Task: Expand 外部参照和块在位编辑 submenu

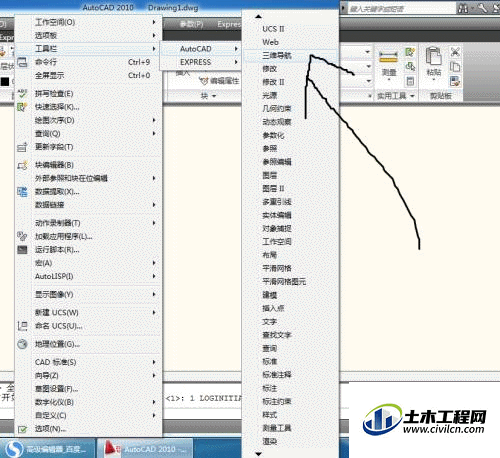Action: pyautogui.click(x=89, y=178)
